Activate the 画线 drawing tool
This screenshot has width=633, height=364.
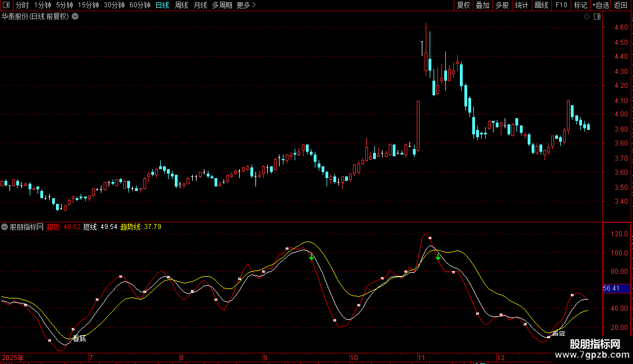tap(541, 5)
